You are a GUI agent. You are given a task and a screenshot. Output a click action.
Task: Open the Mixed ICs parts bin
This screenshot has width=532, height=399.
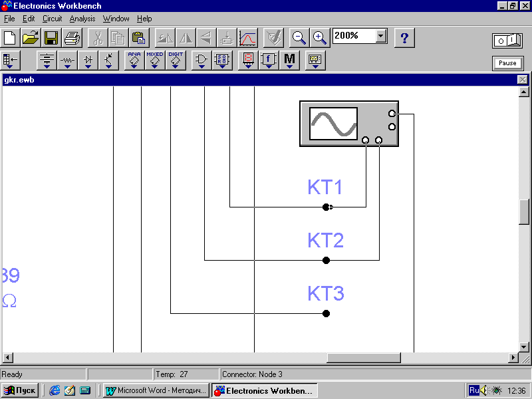click(x=155, y=61)
